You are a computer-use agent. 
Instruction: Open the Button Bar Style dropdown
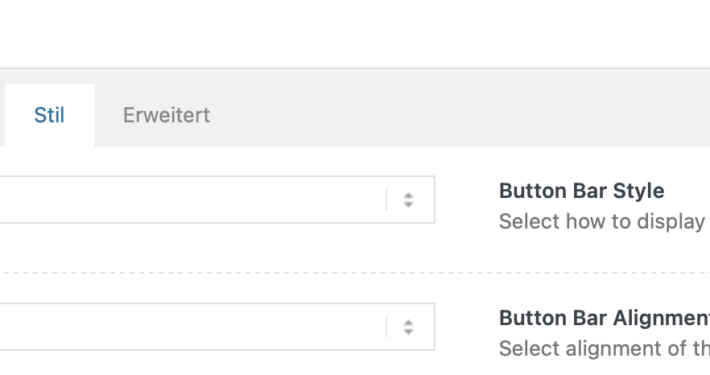[x=216, y=200]
